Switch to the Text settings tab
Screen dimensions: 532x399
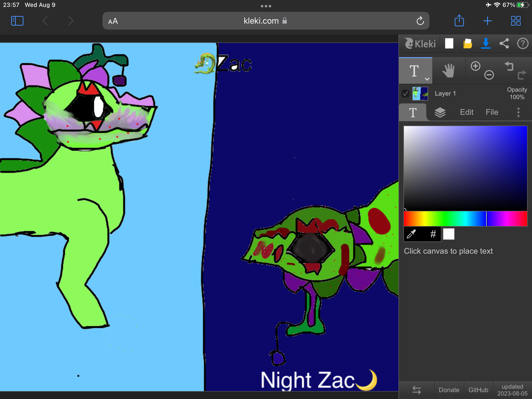(x=413, y=112)
